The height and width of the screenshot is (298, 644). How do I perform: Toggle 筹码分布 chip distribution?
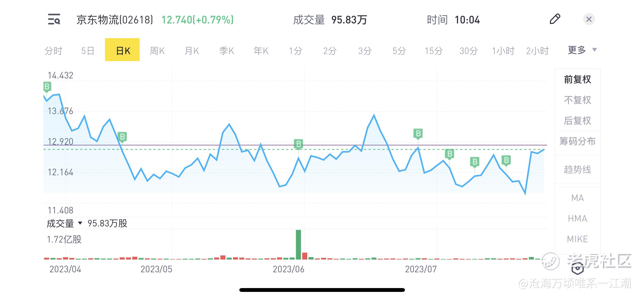pos(577,141)
